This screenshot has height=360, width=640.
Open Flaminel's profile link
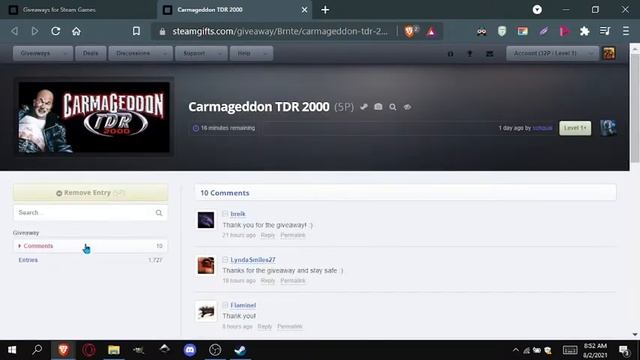(243, 305)
